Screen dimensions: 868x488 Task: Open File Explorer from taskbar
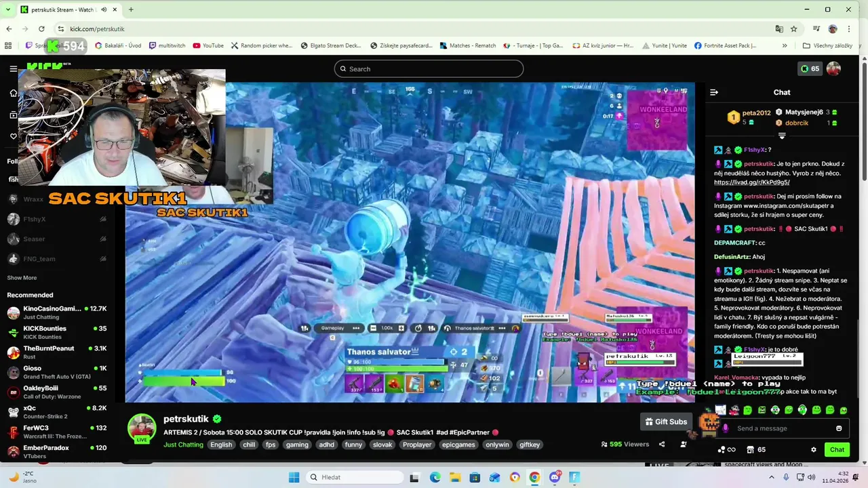click(x=455, y=477)
